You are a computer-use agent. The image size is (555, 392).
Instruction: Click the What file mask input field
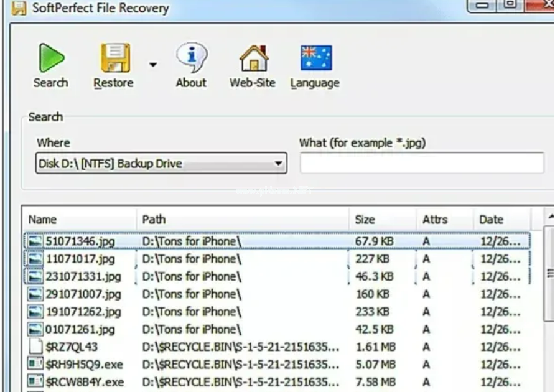click(x=422, y=163)
